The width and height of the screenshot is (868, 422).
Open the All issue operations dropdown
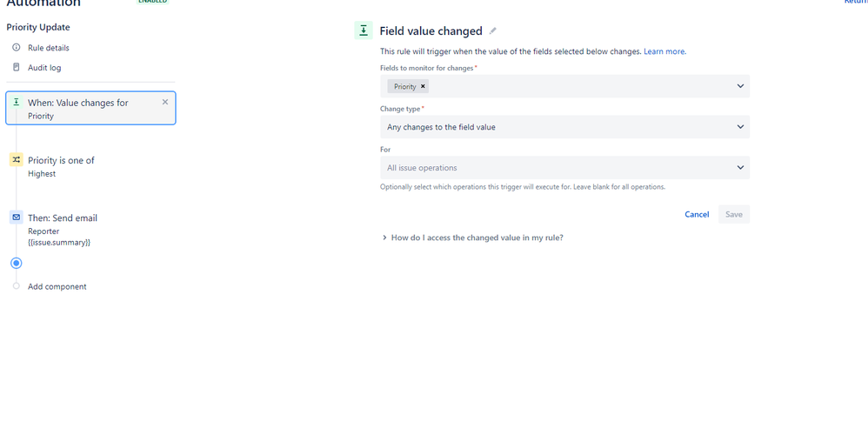click(564, 168)
